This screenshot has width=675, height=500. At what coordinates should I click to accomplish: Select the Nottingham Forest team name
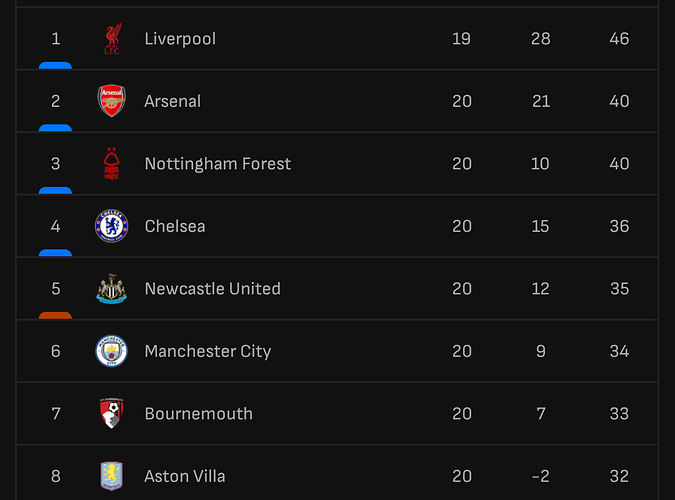[217, 164]
